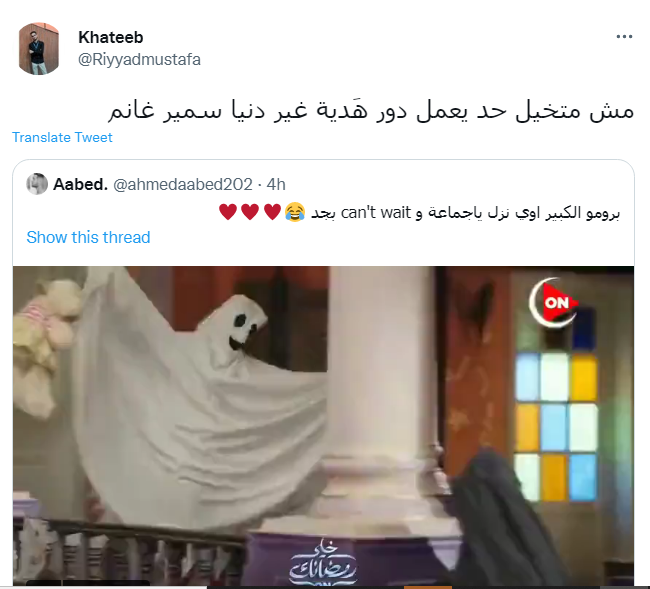Click the Ramadan calligraphy logo at video bottom
This screenshot has height=589, width=650.
click(x=323, y=564)
